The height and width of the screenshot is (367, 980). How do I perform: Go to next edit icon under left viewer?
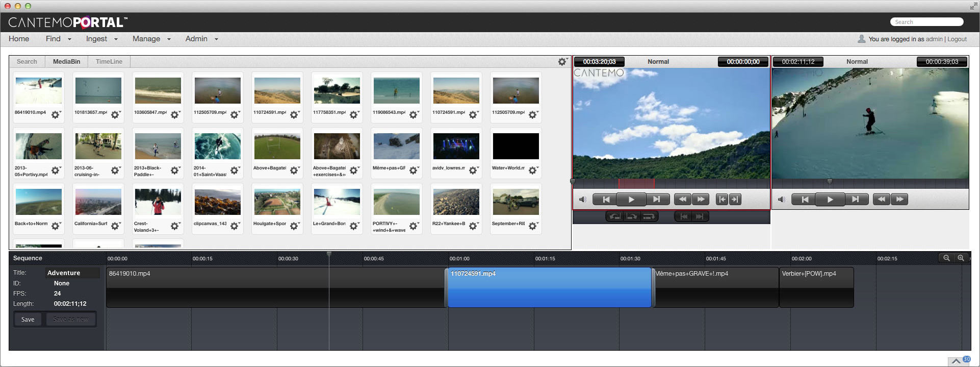pos(700,216)
